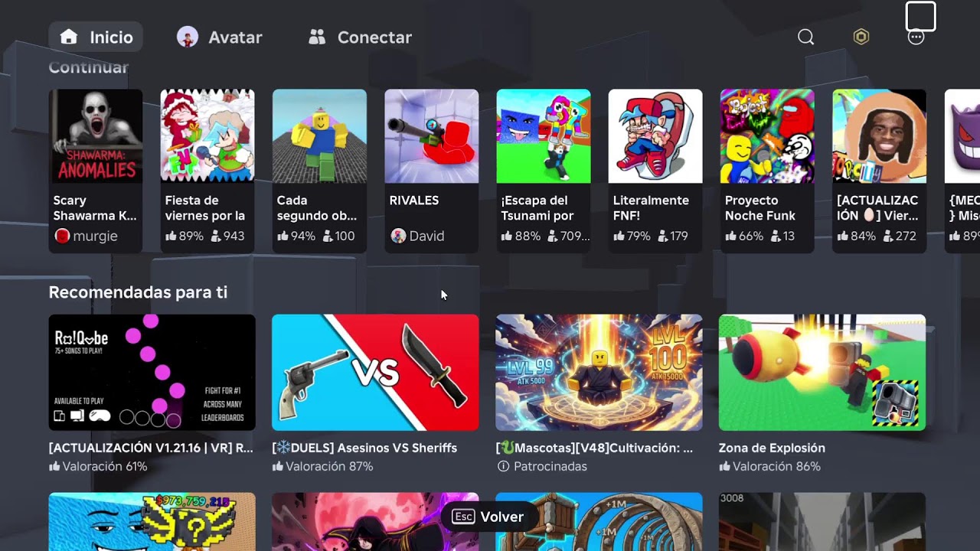The height and width of the screenshot is (551, 980).
Task: Click the 94% rating on Cada segundo
Action: coord(296,236)
